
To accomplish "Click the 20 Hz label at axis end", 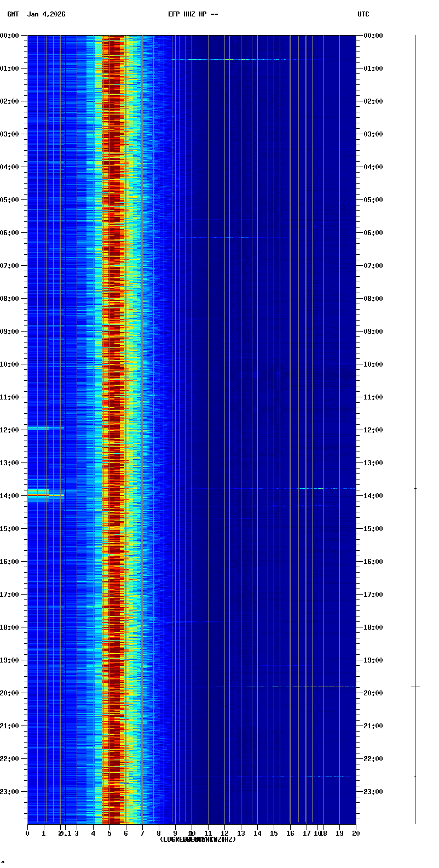I will point(356,833).
